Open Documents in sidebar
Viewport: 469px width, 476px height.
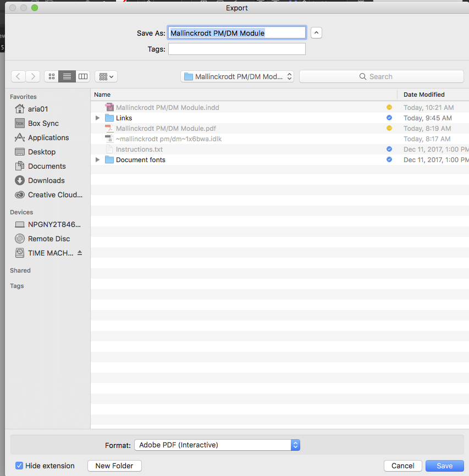click(x=40, y=166)
